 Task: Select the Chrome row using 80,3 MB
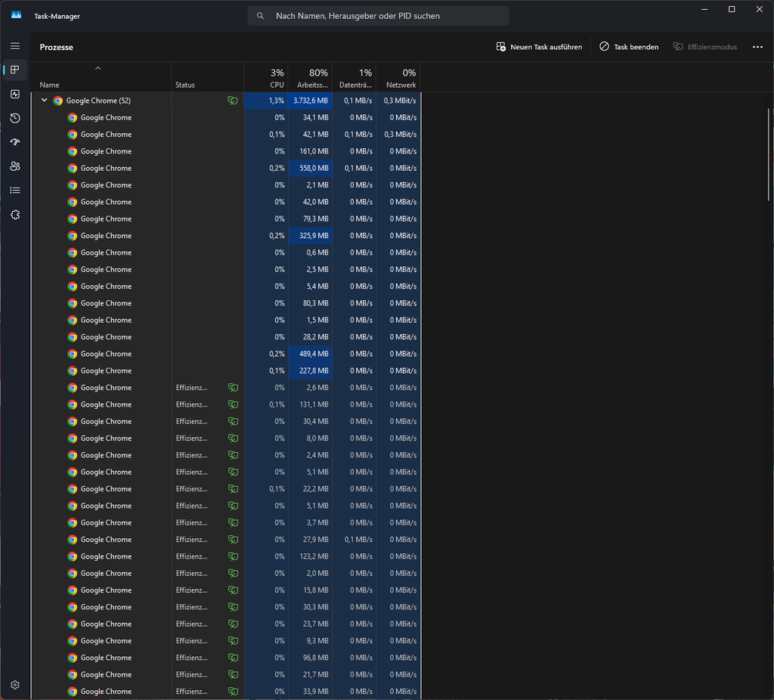click(x=225, y=303)
